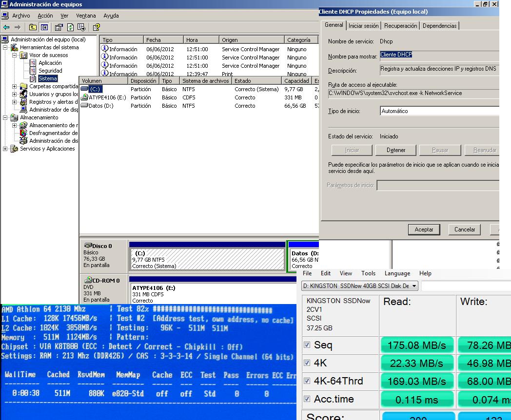Collapse the Almacenamiento tree node
The height and width of the screenshot is (420, 511).
coord(6,118)
